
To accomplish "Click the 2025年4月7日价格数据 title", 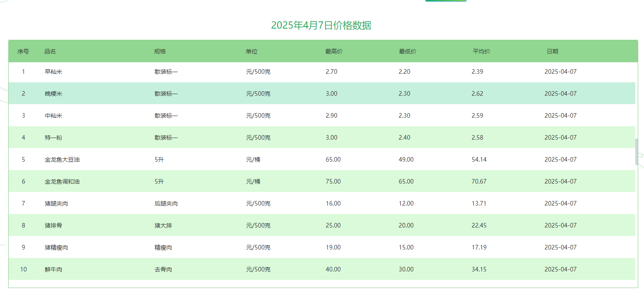I will coord(321,25).
